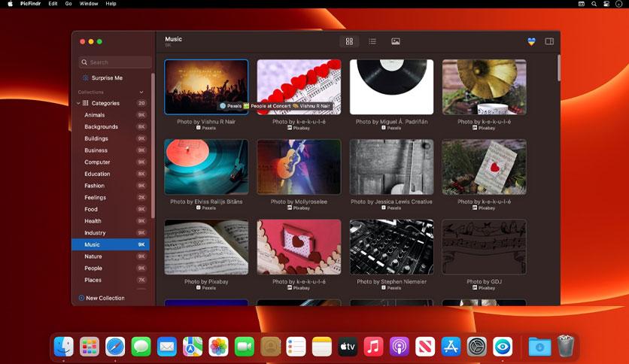Open the Trash in the Dock
Screen dimensions: 629x364
point(566,347)
